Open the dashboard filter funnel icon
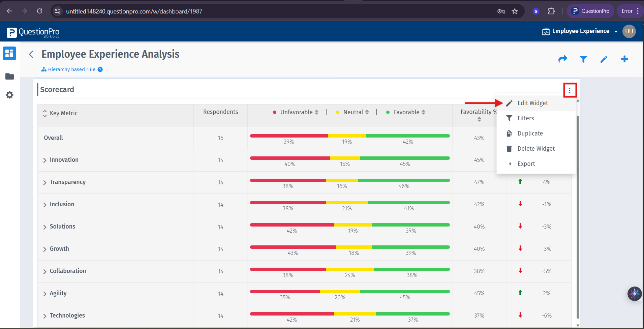 coord(583,59)
